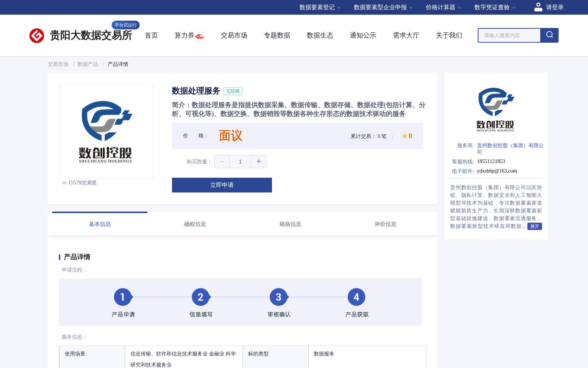Open the 数据要素型企业申报 dropdown

click(x=383, y=7)
